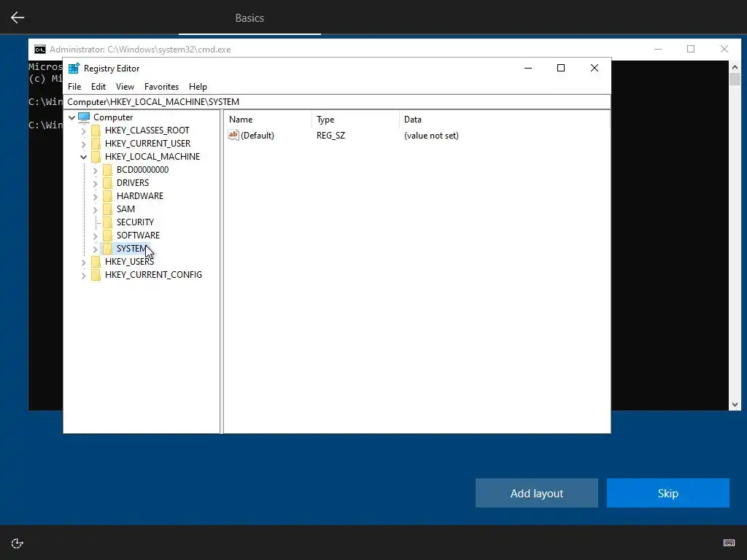Click the cmd window scrollbar down arrow
This screenshot has height=560, width=747.
click(x=735, y=405)
